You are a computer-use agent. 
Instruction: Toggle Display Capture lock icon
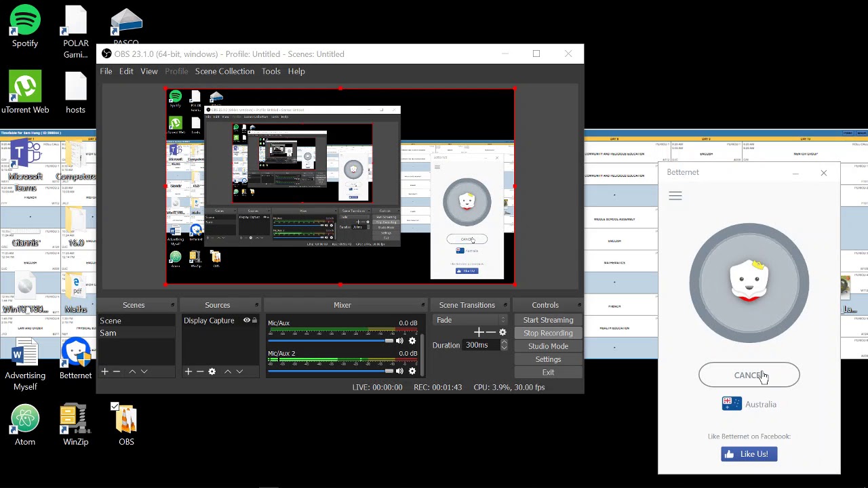(x=255, y=321)
